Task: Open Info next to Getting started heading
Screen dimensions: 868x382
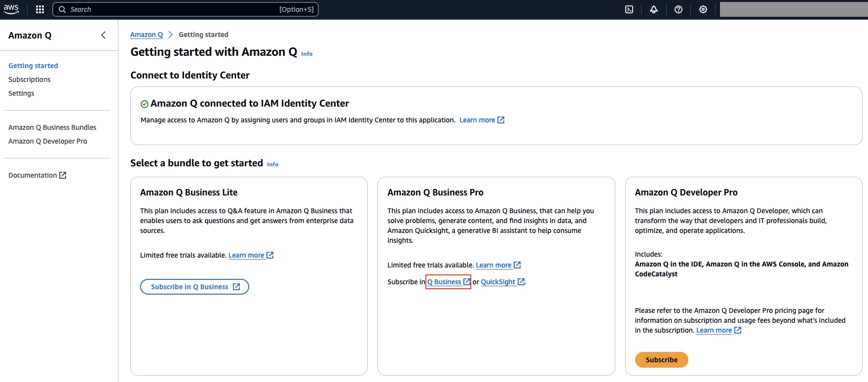Action: (x=306, y=54)
